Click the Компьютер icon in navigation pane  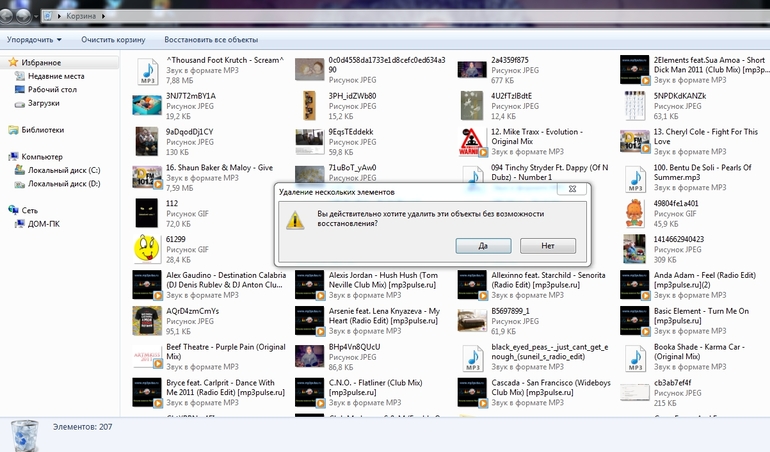[13, 157]
